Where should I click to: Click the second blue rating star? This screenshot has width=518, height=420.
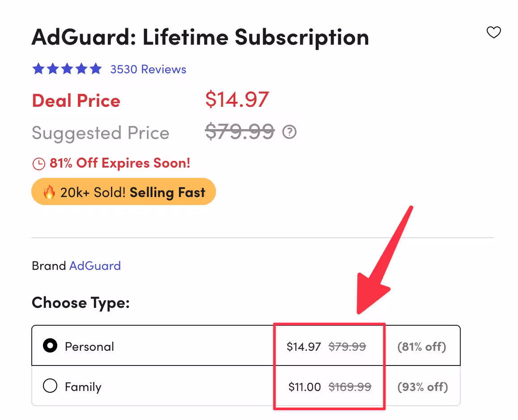(x=52, y=68)
